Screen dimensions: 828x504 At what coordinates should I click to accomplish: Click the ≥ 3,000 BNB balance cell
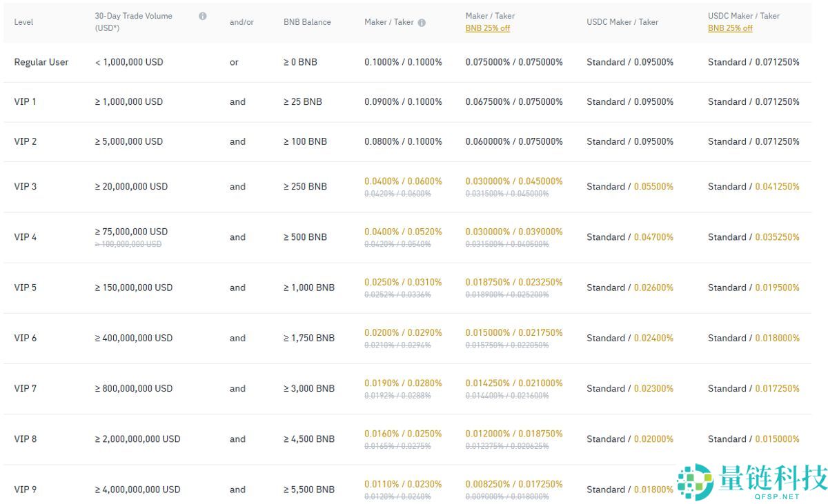309,388
